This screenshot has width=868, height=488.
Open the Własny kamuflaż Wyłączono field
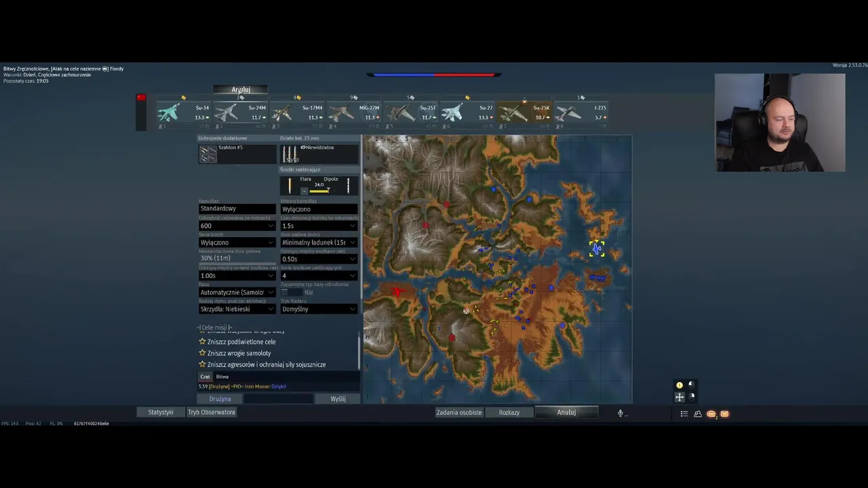[x=319, y=209]
